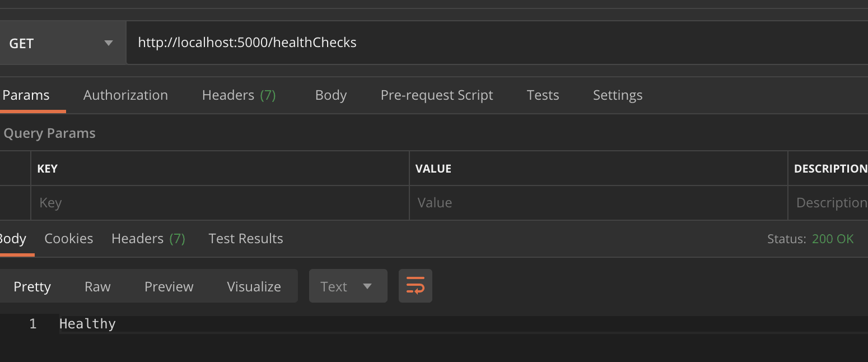Click the query param Key field
The width and height of the screenshot is (868, 362).
[x=220, y=203]
